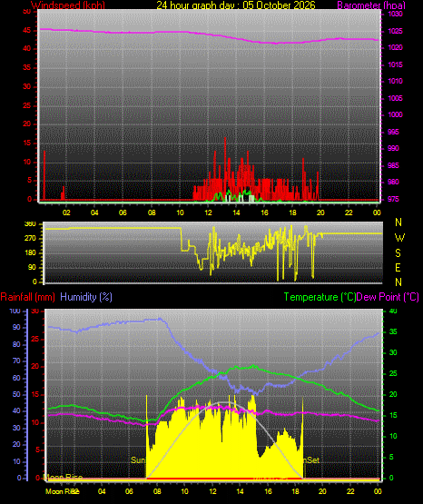Click the 90 wind direction scale value
Viewport: 423px width, 504px height.
(x=32, y=267)
